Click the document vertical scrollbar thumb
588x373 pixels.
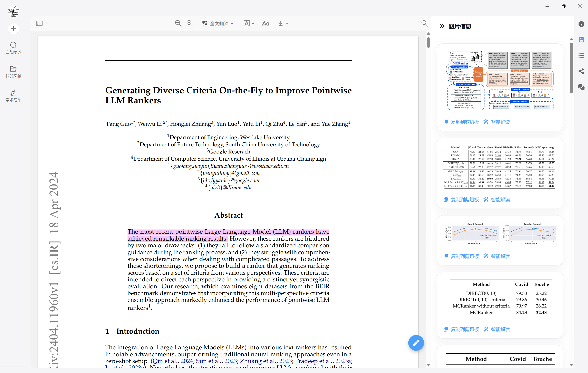point(428,43)
